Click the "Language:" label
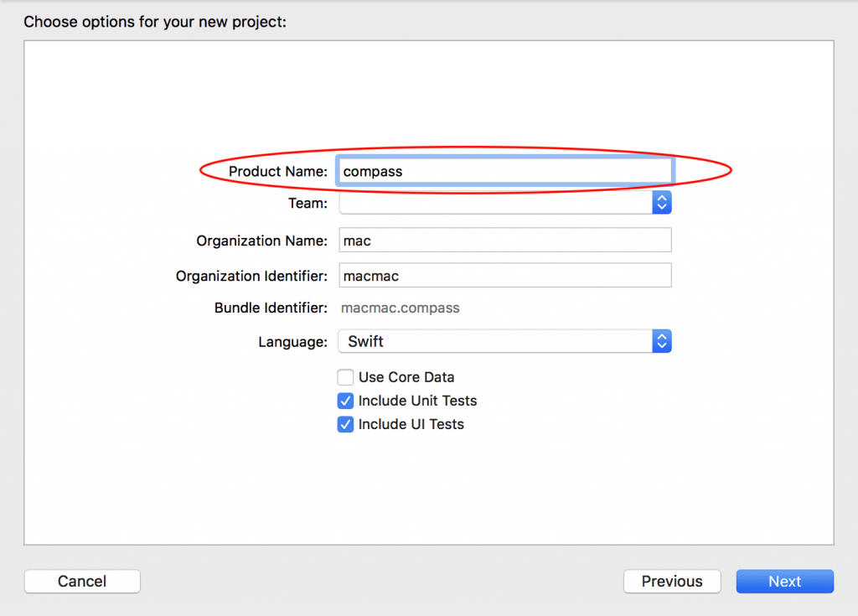The width and height of the screenshot is (858, 616). (293, 342)
